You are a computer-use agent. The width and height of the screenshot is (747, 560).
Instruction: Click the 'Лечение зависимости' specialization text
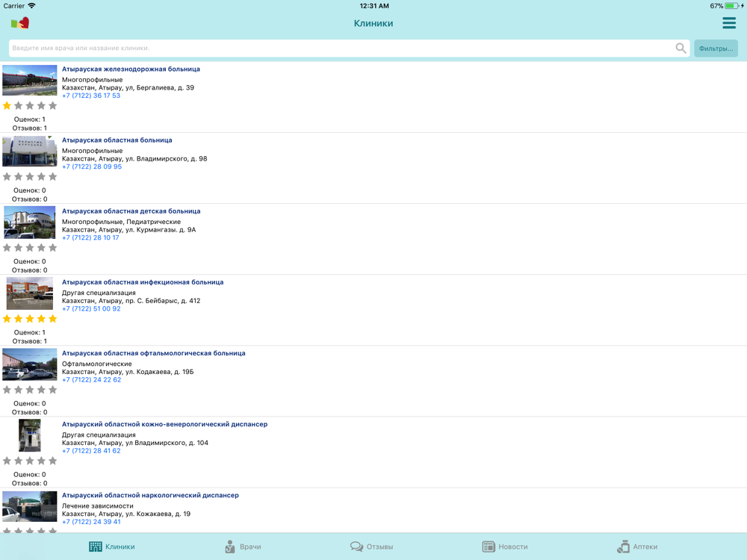98,505
